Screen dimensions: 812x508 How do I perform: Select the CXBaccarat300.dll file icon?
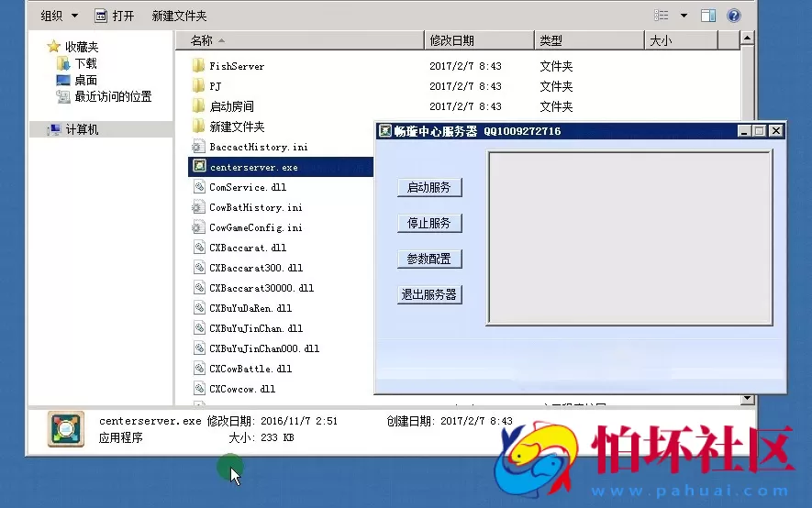tap(199, 268)
